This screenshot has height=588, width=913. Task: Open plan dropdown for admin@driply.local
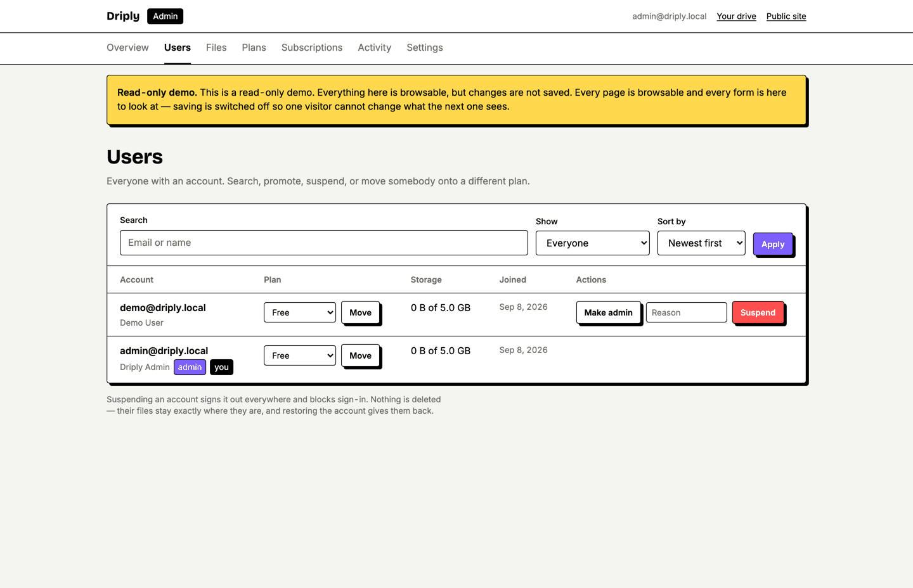coord(300,355)
